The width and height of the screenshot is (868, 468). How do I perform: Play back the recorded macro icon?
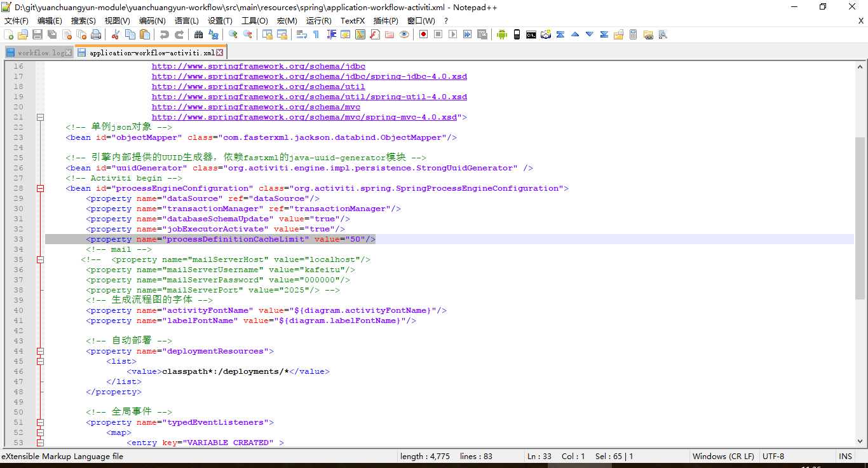point(452,34)
